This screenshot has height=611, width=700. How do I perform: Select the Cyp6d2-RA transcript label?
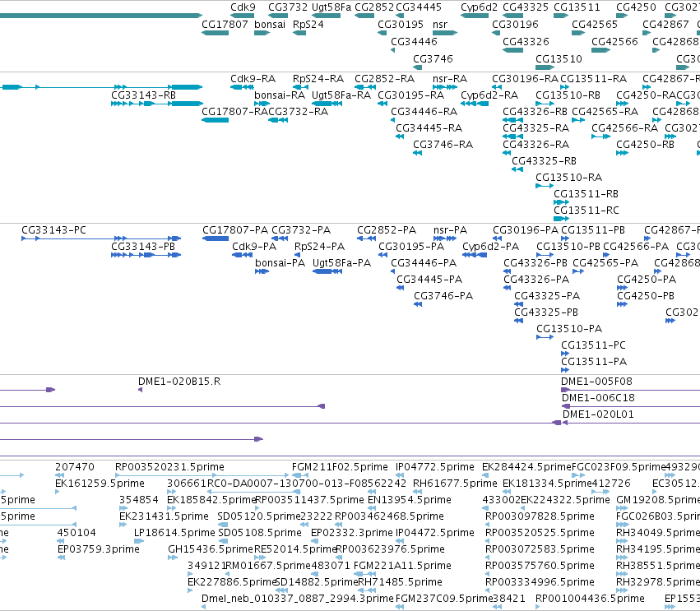[x=489, y=95]
